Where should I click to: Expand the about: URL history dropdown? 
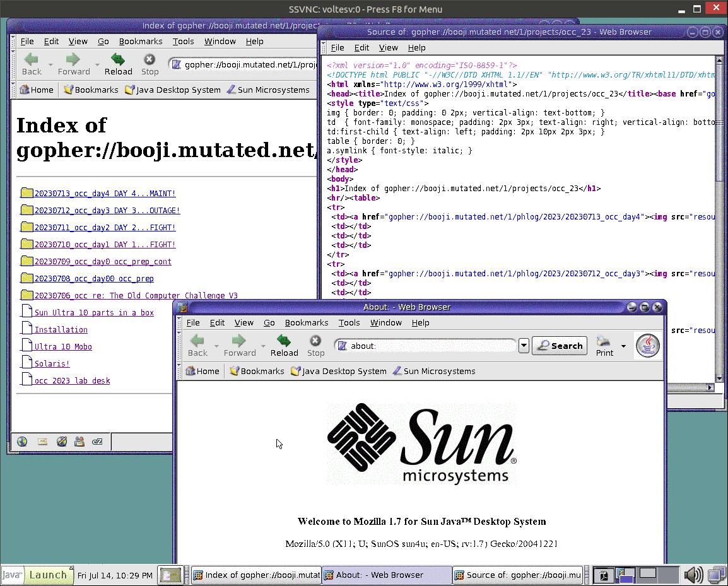524,346
